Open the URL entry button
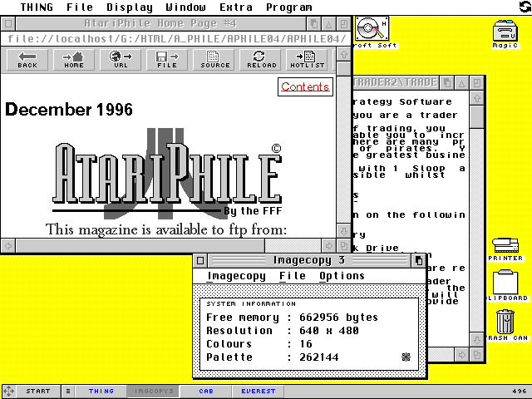 pos(121,60)
